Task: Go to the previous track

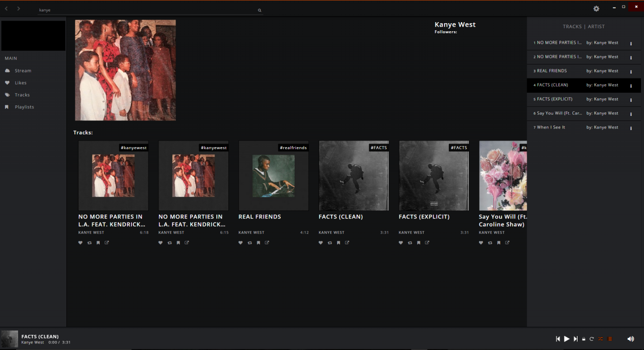Action: pyautogui.click(x=557, y=339)
